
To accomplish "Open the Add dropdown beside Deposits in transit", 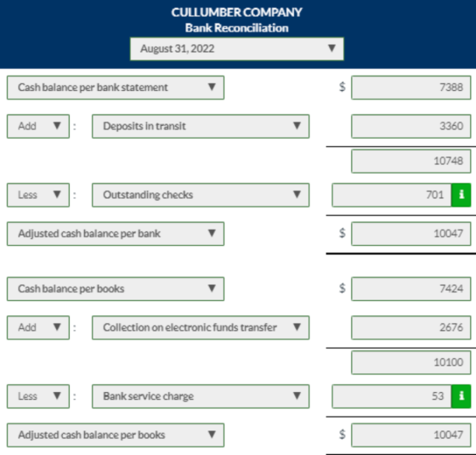I will pyautogui.click(x=38, y=127).
